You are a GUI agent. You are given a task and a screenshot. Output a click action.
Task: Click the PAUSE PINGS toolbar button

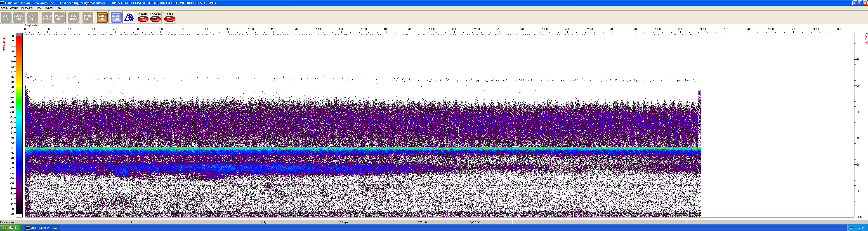point(59,17)
